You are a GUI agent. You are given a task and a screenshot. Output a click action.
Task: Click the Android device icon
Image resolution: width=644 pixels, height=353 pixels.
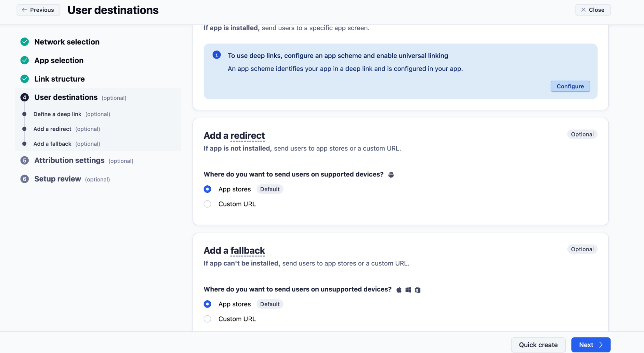(391, 175)
